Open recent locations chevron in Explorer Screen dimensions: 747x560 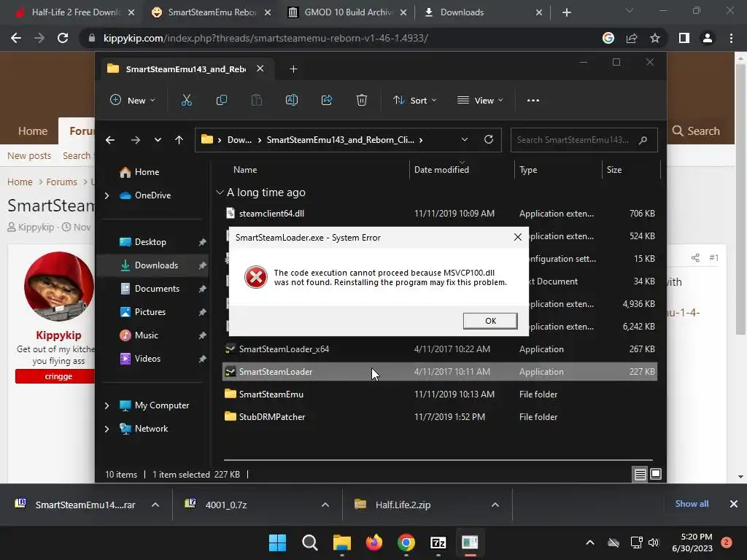tap(158, 140)
